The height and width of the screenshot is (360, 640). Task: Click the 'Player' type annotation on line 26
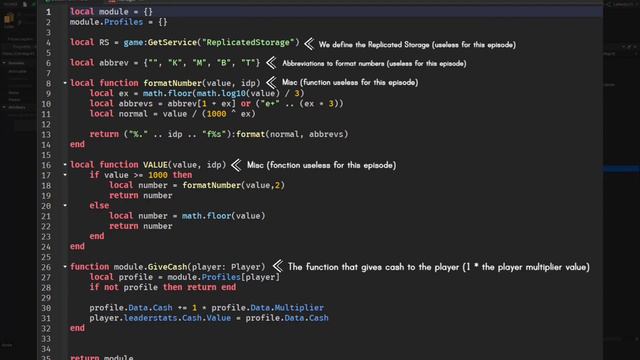[x=245, y=267]
